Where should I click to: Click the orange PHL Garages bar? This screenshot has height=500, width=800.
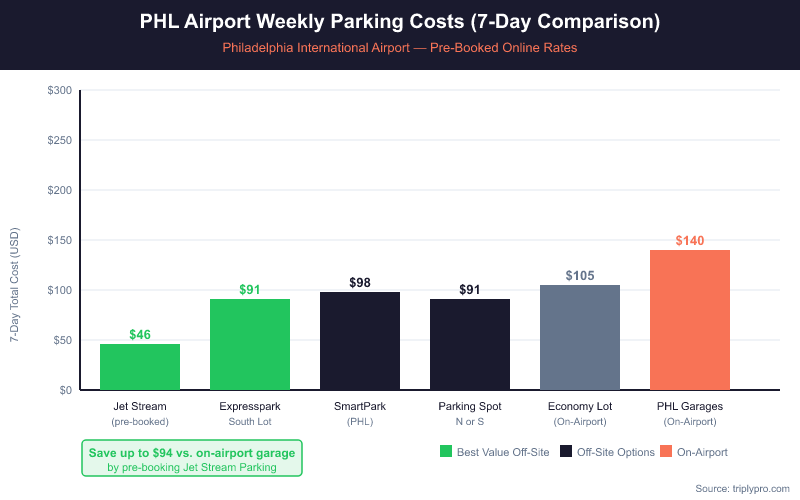[690, 320]
